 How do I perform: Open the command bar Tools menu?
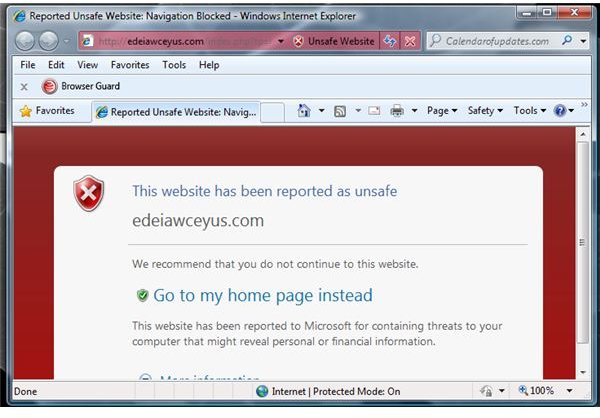530,111
